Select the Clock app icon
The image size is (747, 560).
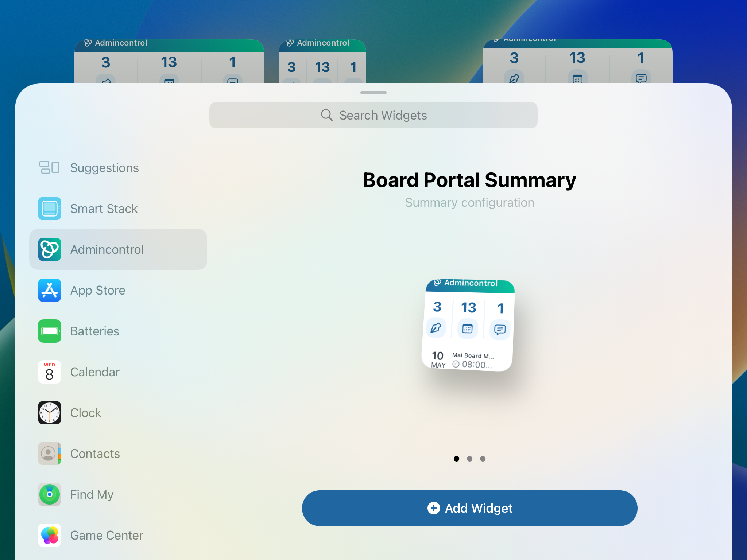pos(50,413)
